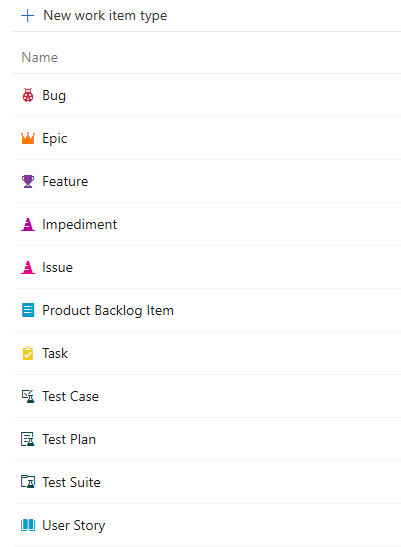Click the Test Plan icon
Viewport: 401px width, 547px height.
coord(28,439)
